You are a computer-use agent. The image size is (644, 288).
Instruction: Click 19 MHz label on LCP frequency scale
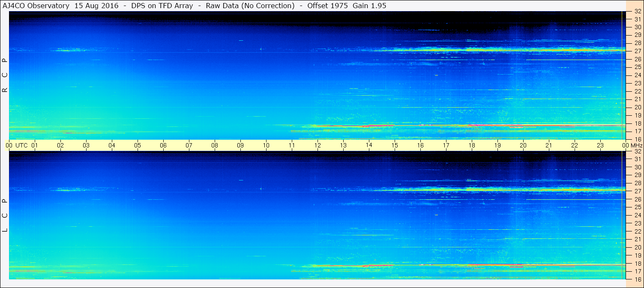(638, 255)
